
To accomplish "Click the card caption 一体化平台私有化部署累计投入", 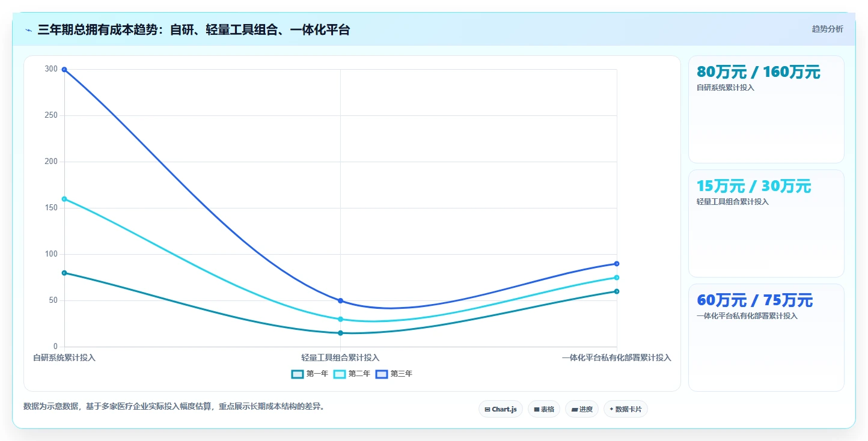I will [747, 316].
